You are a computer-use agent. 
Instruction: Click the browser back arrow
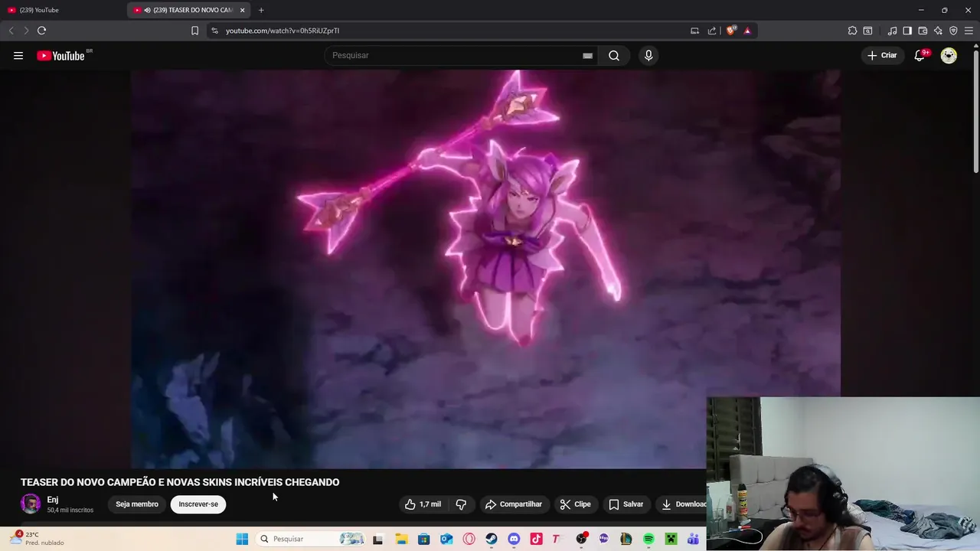click(x=11, y=31)
